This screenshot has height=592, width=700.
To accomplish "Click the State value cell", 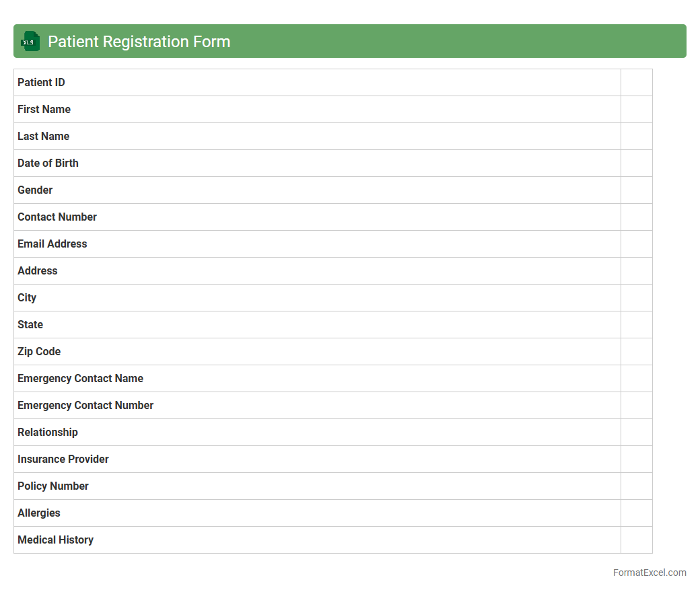I will click(636, 325).
